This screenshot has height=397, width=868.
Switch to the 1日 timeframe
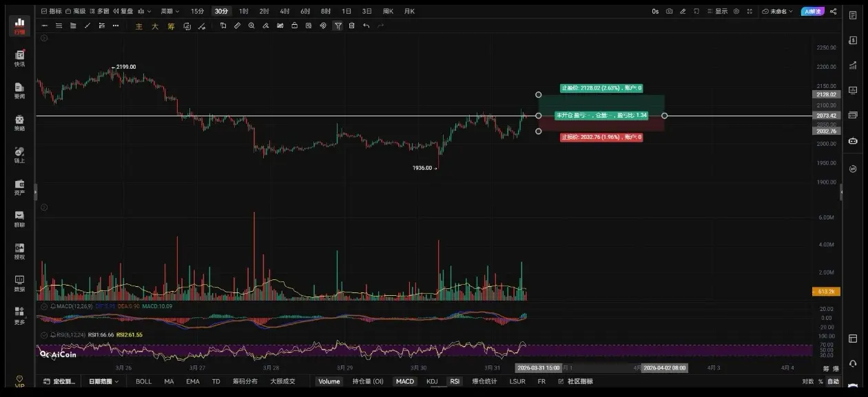click(347, 11)
